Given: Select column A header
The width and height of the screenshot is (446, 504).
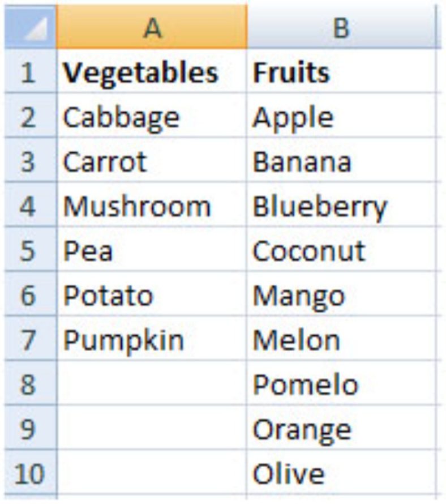Looking at the screenshot, I should 152,27.
